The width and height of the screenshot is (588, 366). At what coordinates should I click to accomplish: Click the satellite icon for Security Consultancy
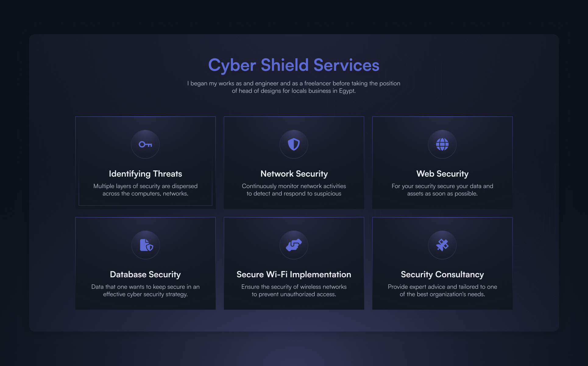(x=442, y=245)
